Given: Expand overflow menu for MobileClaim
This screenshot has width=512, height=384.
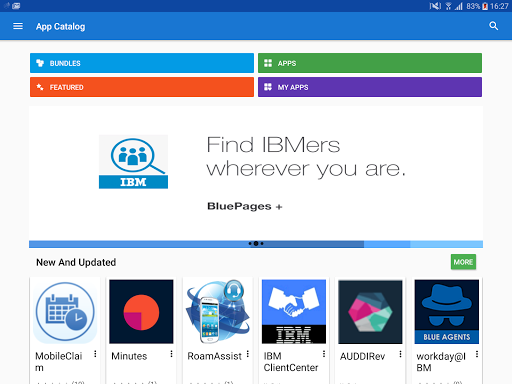Looking at the screenshot, I should tap(95, 354).
